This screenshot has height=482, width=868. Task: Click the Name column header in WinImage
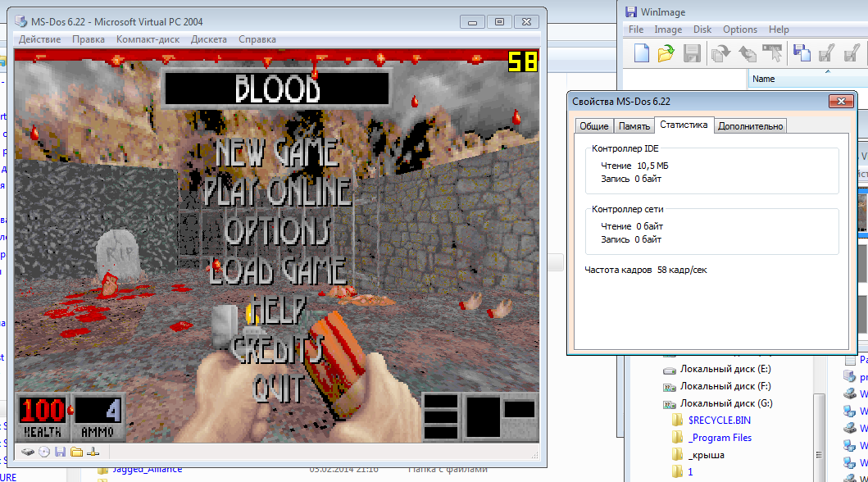pos(808,80)
